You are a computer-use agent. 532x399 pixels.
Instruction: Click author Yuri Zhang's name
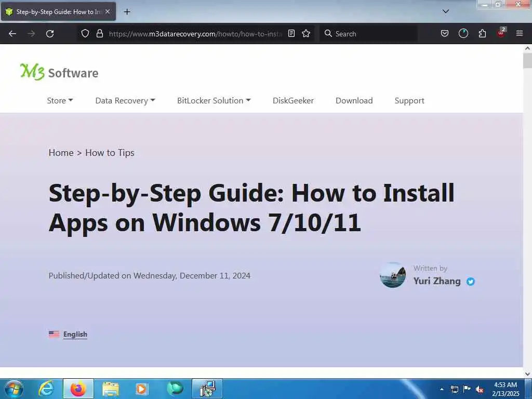pyautogui.click(x=437, y=281)
